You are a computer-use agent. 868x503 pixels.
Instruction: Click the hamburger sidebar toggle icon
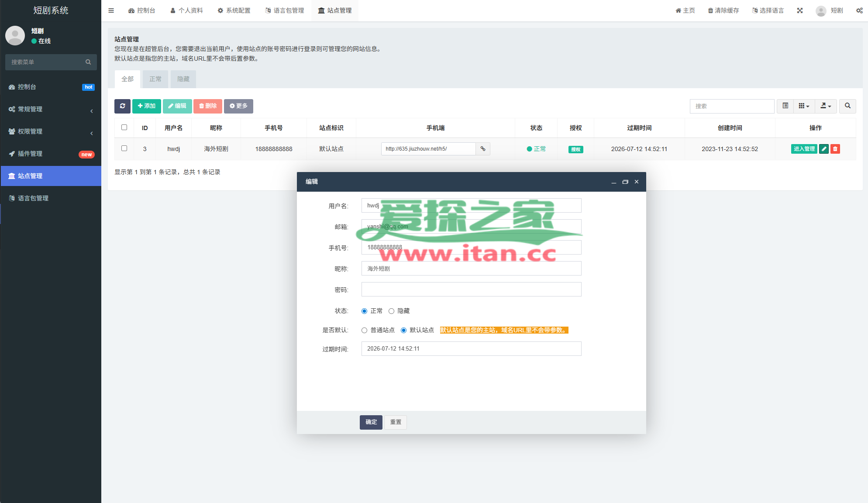pyautogui.click(x=111, y=10)
